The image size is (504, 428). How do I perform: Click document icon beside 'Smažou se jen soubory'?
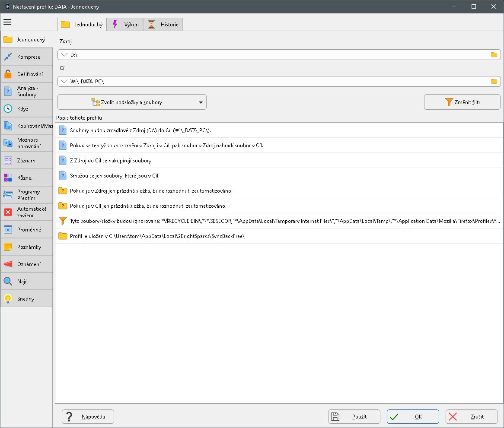click(x=63, y=176)
